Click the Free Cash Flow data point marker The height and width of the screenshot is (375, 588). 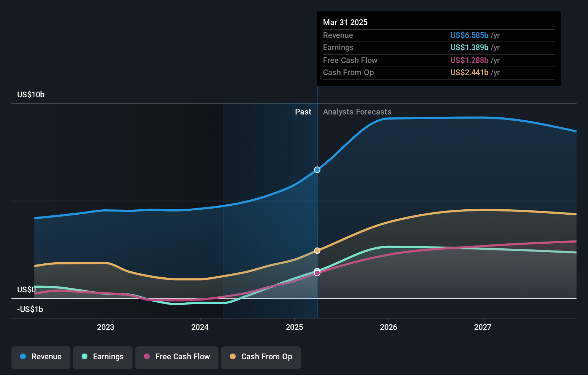pyautogui.click(x=317, y=273)
